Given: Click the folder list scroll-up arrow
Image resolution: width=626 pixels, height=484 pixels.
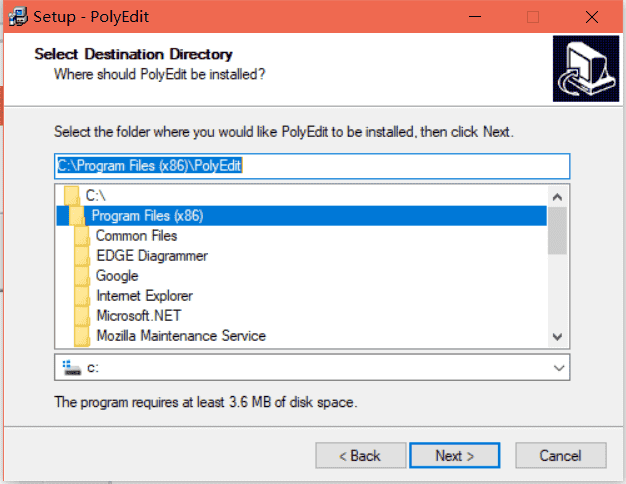Looking at the screenshot, I should pyautogui.click(x=557, y=197).
